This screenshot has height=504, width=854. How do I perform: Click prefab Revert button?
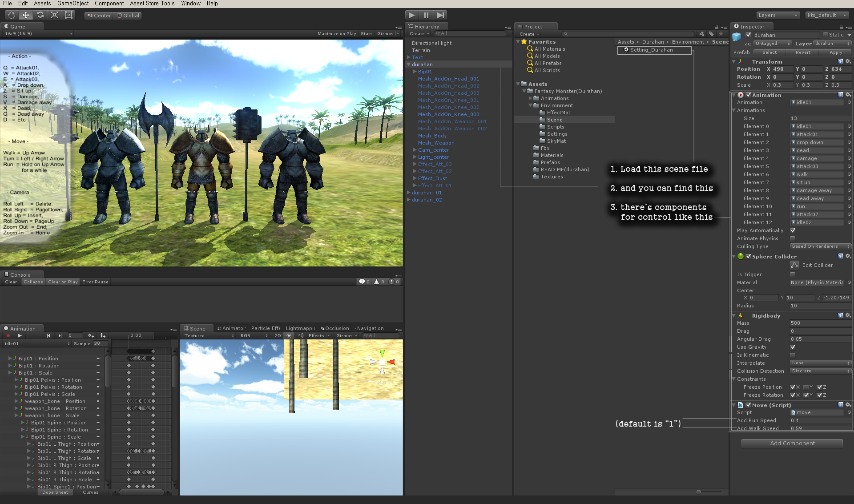[x=803, y=52]
